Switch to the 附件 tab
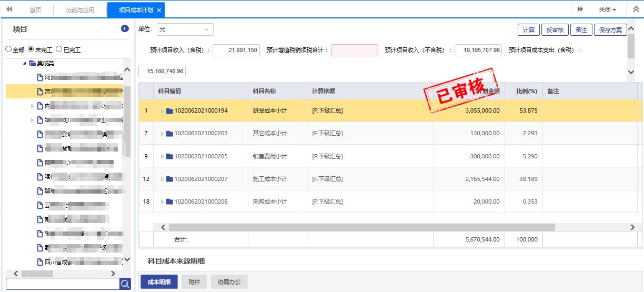Image resolution: width=644 pixels, height=292 pixels. point(194,282)
